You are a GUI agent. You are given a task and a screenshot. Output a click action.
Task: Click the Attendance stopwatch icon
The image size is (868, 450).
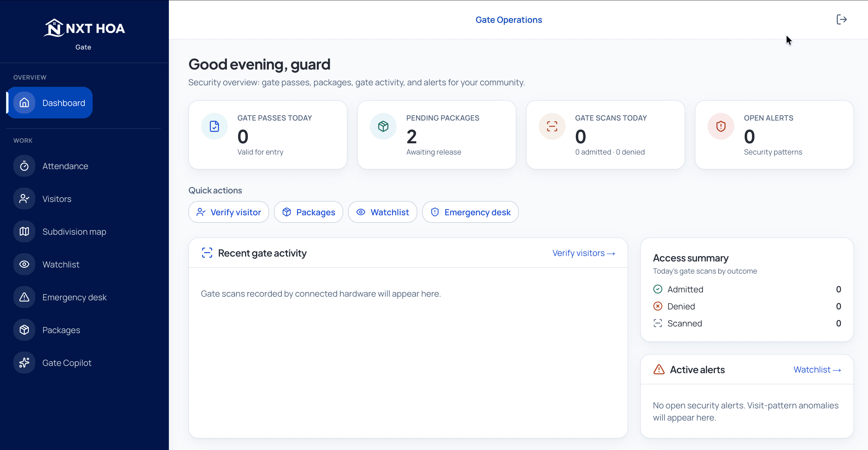point(24,166)
